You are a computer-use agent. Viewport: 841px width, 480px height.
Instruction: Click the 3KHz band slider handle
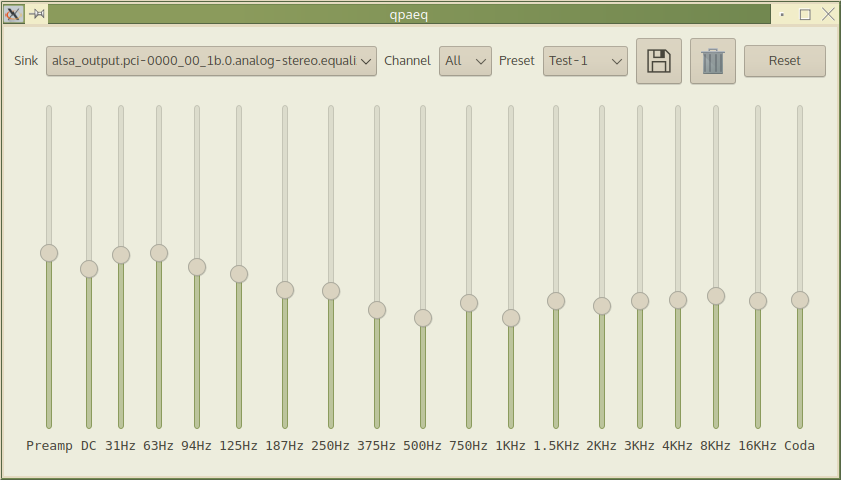coord(640,301)
